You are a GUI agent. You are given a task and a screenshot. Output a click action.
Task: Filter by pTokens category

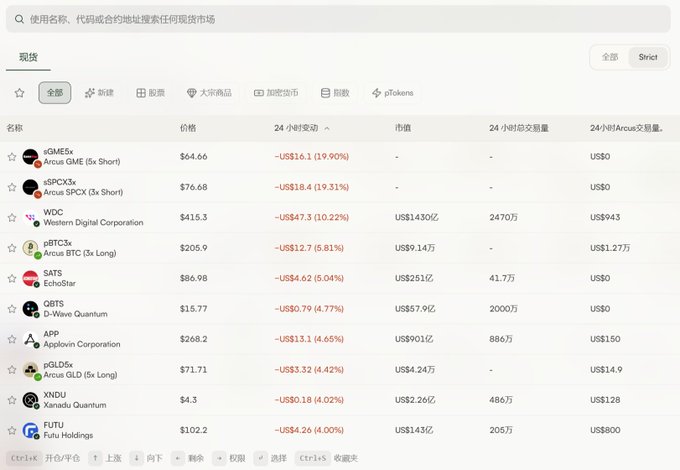392,93
